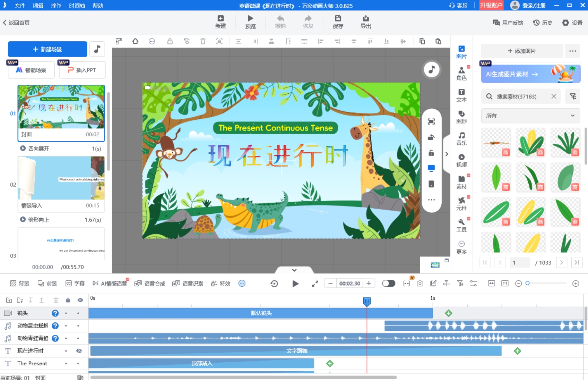This screenshot has width=588, height=380.
Task: Open the 时间轴 menu
Action: (x=77, y=6)
